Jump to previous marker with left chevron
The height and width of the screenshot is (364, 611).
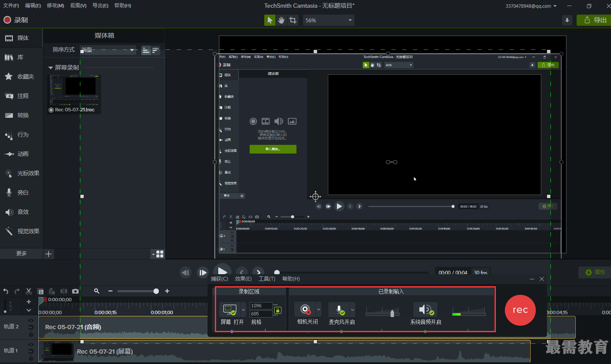point(241,272)
